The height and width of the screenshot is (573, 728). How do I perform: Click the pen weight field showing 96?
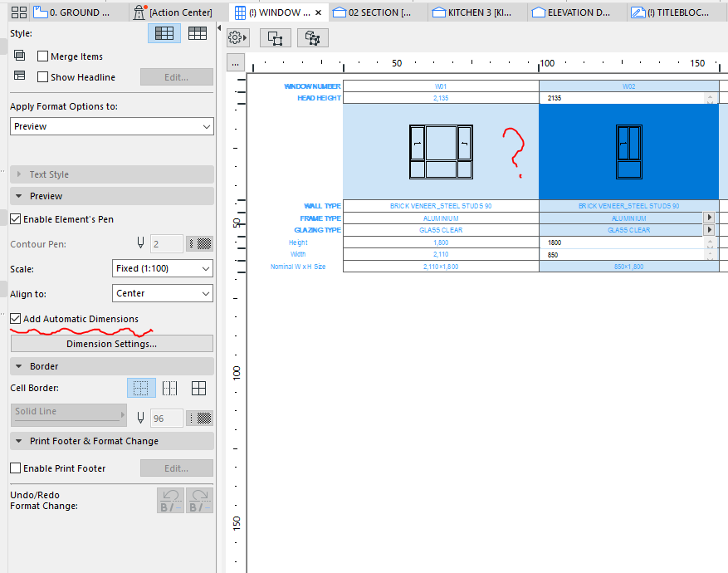pyautogui.click(x=164, y=418)
